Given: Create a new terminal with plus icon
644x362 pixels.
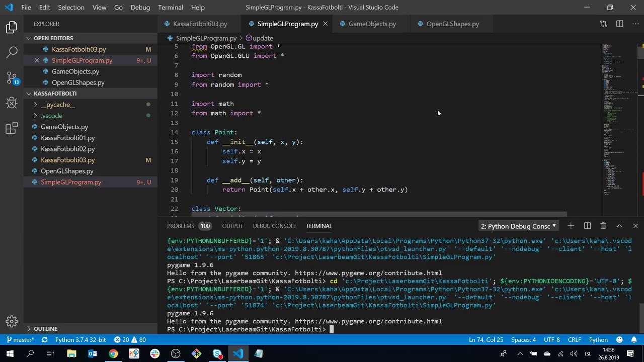Looking at the screenshot, I should pos(571,226).
